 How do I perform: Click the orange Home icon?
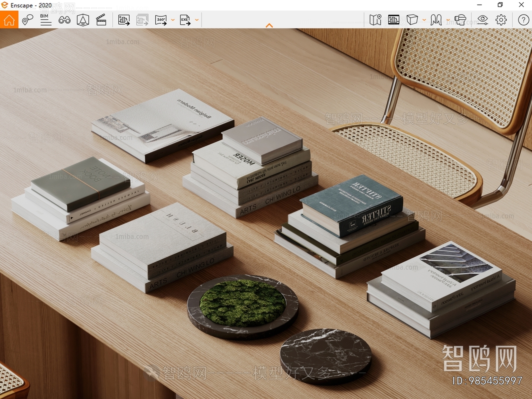[9, 20]
